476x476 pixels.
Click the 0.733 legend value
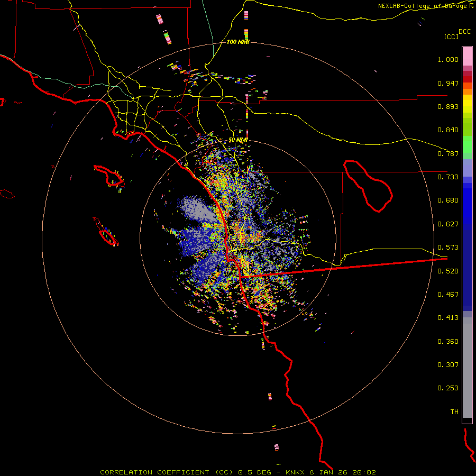pyautogui.click(x=448, y=177)
